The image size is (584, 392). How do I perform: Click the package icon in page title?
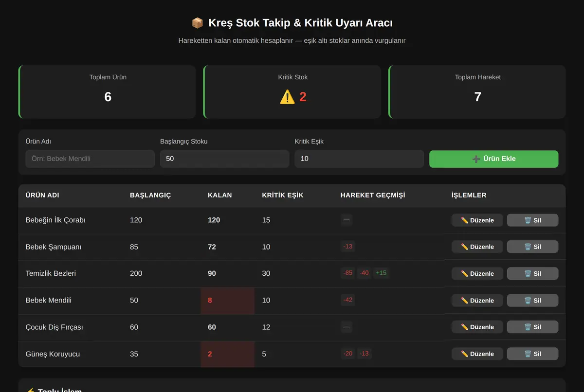click(x=197, y=23)
